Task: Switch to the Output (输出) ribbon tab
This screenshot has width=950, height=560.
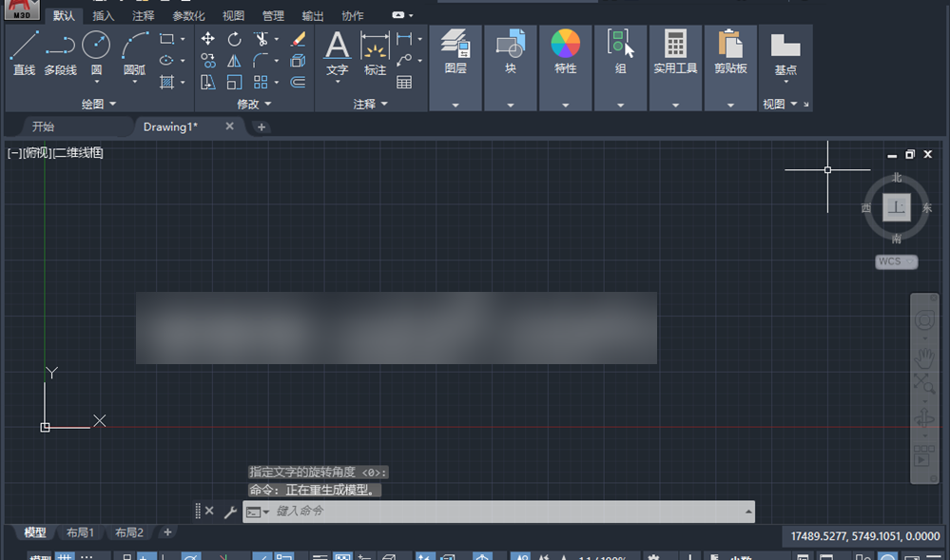Action: (313, 16)
